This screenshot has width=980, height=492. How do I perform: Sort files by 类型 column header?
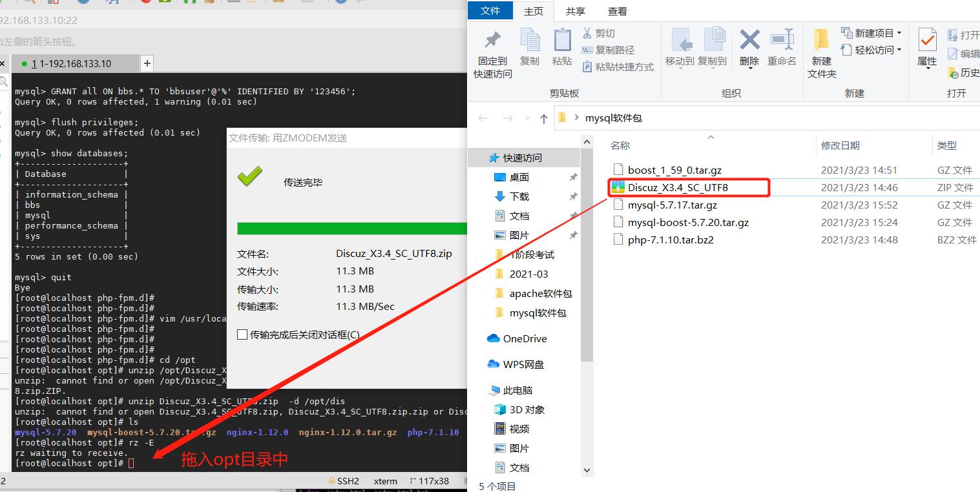point(947,146)
